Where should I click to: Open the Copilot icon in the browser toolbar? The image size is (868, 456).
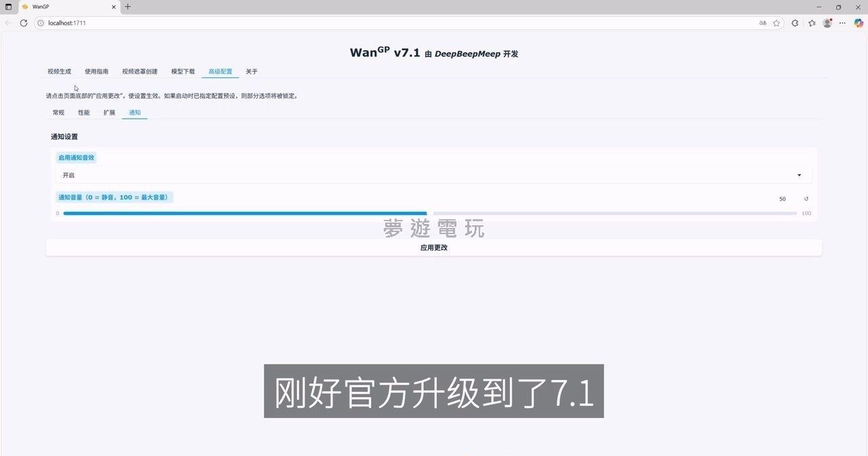(x=859, y=23)
